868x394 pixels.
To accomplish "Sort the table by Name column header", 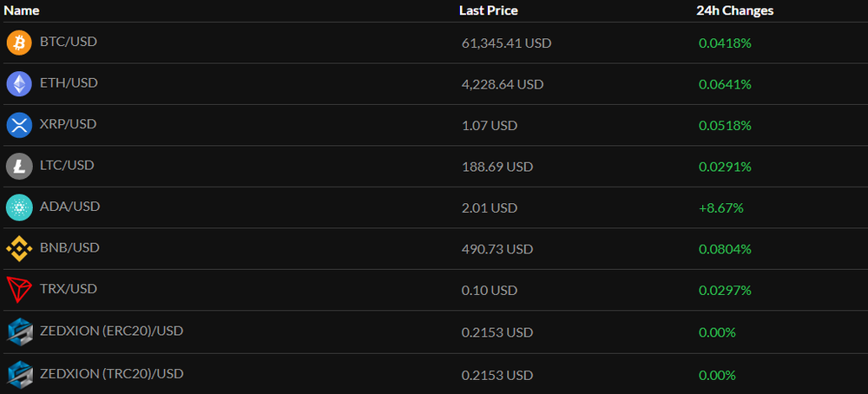I will point(22,10).
